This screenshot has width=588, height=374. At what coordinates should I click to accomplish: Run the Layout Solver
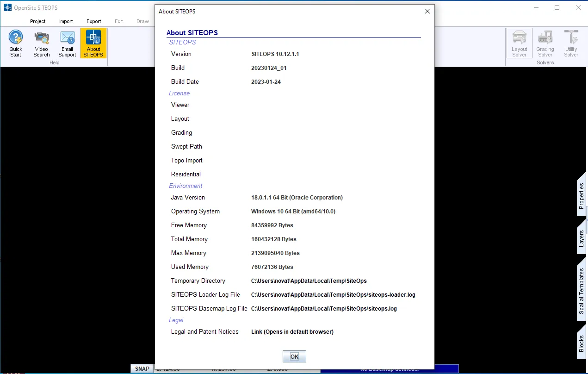pos(519,44)
